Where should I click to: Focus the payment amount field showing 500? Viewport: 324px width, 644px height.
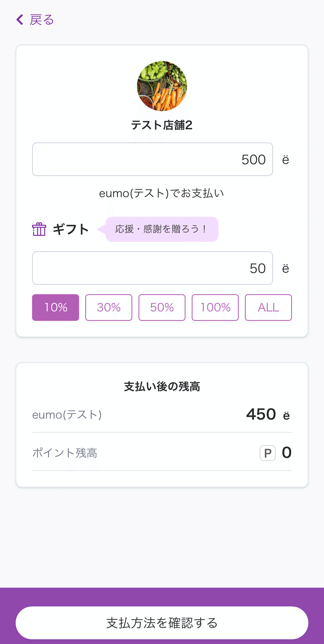coord(153,159)
